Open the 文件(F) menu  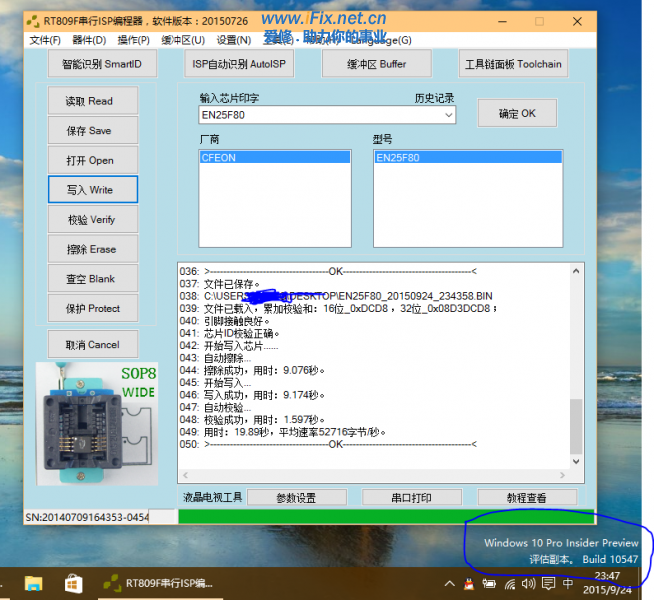(45, 40)
